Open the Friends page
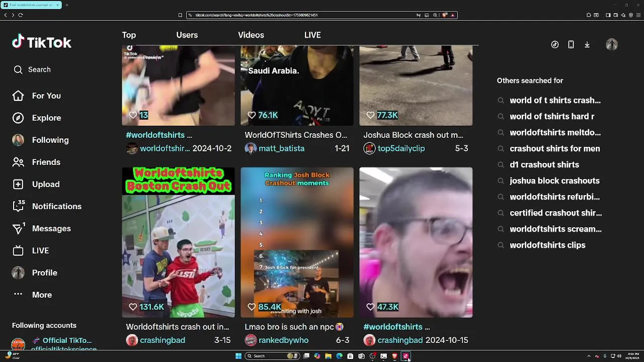 point(36,162)
